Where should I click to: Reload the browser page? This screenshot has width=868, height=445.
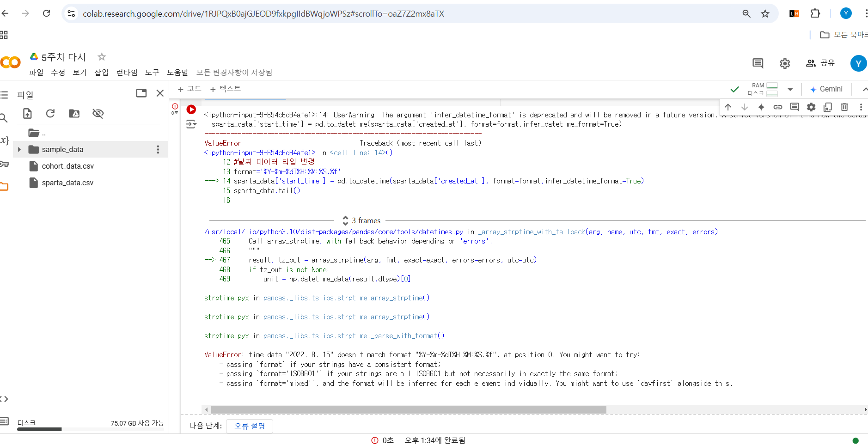click(47, 13)
